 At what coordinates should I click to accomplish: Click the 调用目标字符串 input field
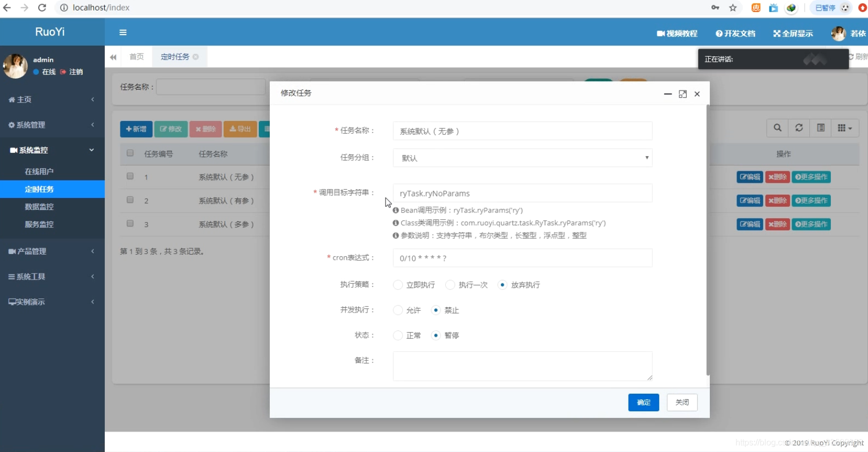[x=522, y=193]
